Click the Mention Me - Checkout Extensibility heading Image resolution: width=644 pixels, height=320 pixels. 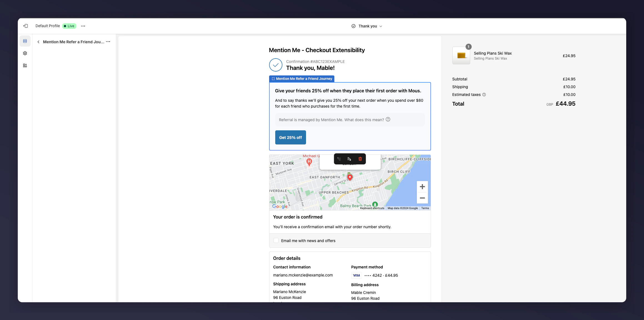(317, 50)
